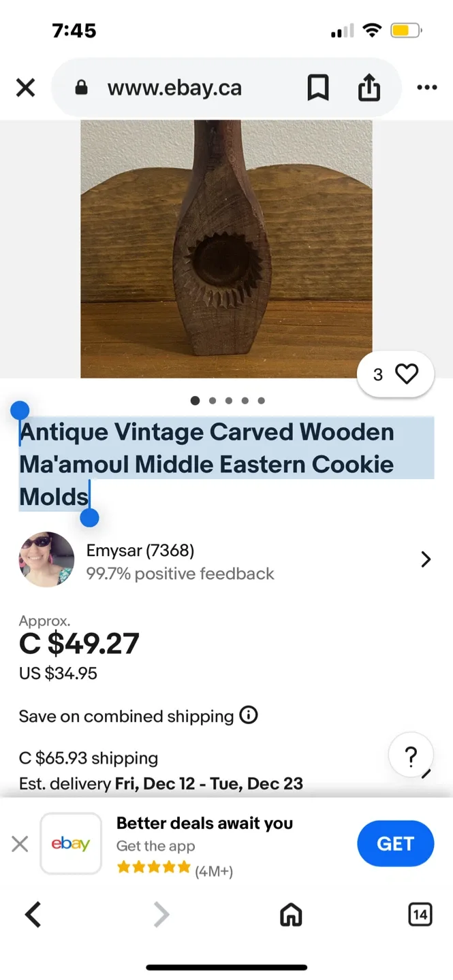The image size is (453, 980).
Task: Tap the heart to watch this item
Action: pos(407,374)
